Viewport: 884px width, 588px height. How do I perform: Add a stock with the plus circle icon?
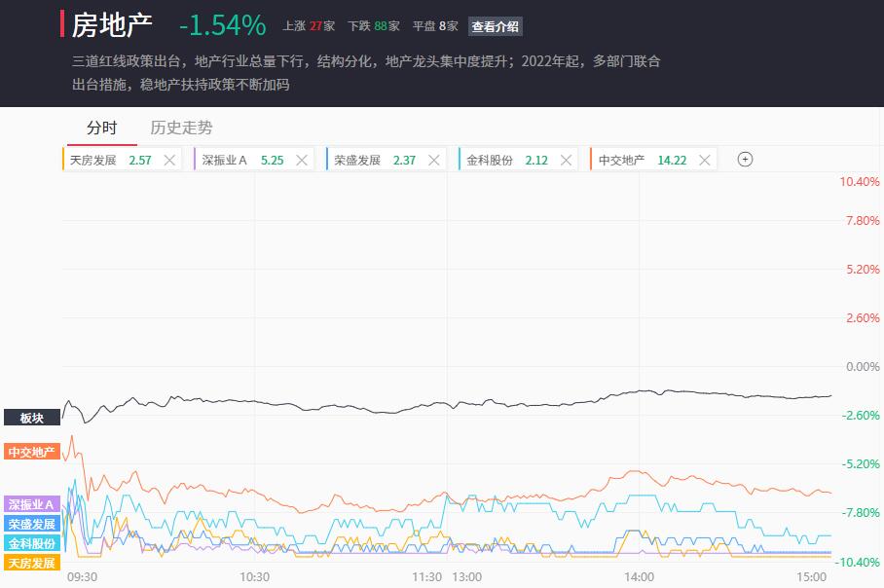[x=745, y=160]
